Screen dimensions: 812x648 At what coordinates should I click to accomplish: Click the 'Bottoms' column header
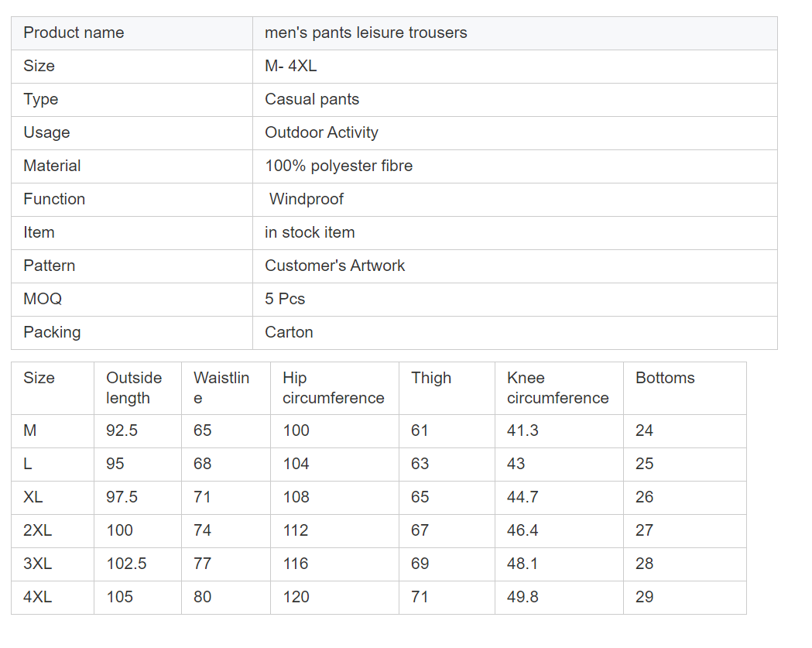[665, 378]
